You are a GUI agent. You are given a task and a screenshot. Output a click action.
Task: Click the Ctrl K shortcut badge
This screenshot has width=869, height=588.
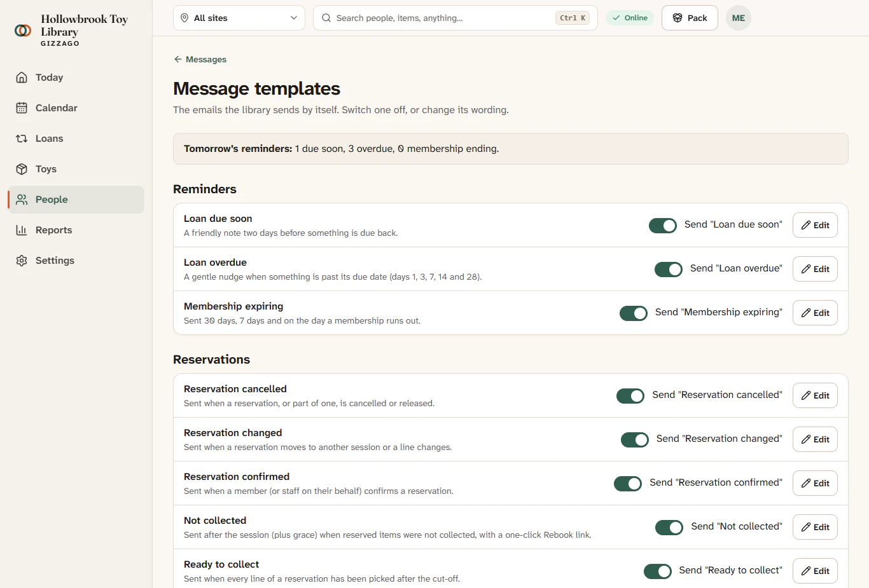[x=573, y=18]
